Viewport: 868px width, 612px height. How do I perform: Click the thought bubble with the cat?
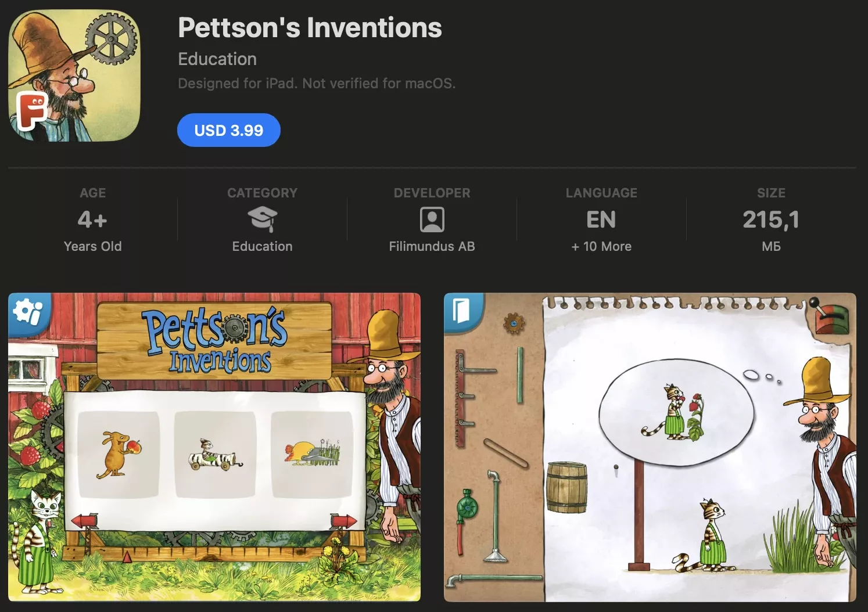677,412
